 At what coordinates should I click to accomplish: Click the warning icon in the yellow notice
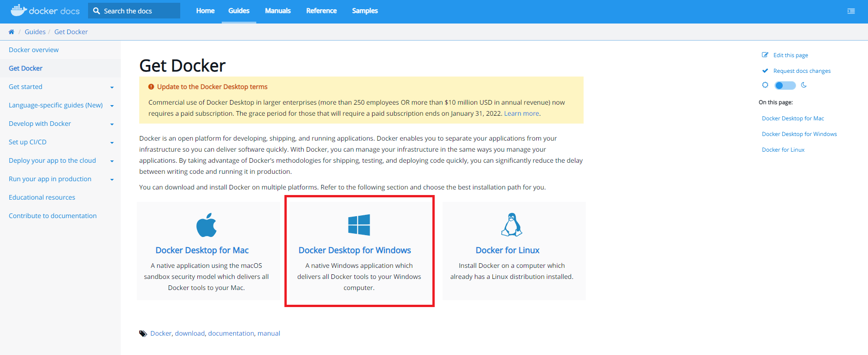(x=151, y=87)
